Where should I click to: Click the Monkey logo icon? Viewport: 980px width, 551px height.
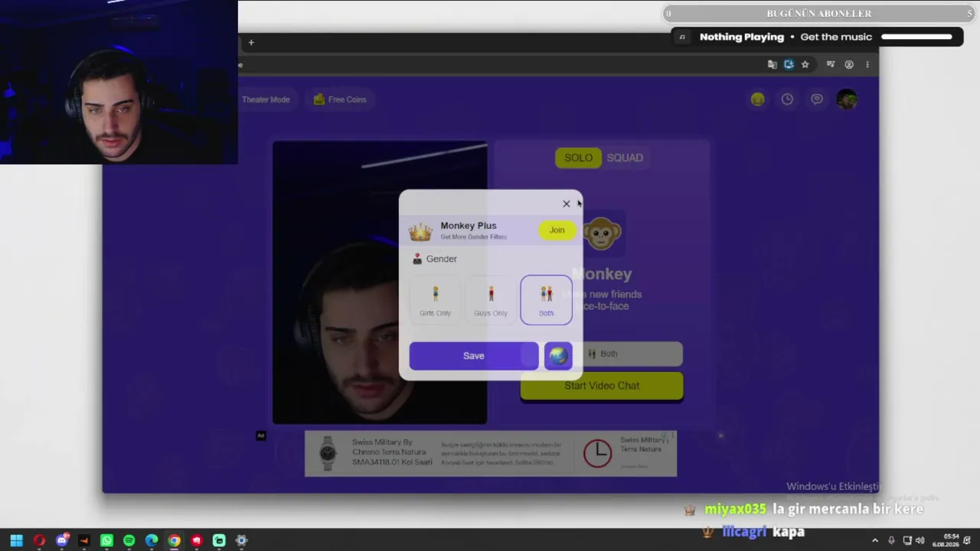(602, 233)
